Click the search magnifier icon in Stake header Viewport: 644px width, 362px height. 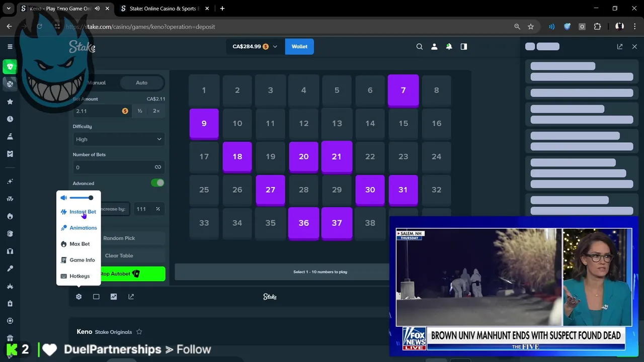click(420, 46)
